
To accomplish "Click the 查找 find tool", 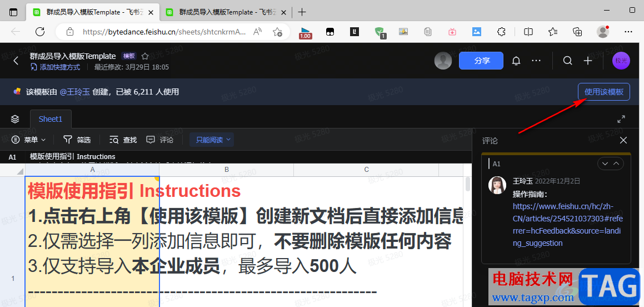I will [x=123, y=140].
